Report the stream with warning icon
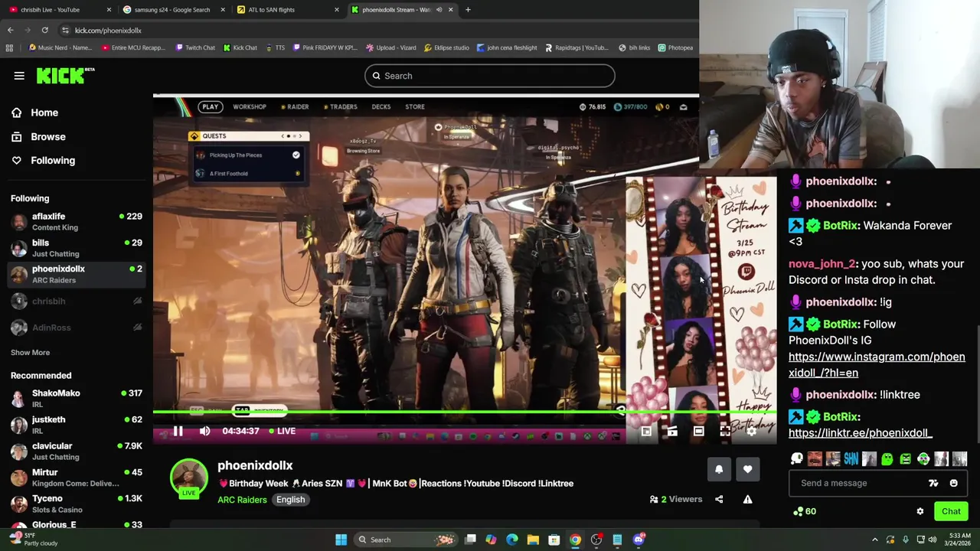This screenshot has height=551, width=980. pos(748,500)
